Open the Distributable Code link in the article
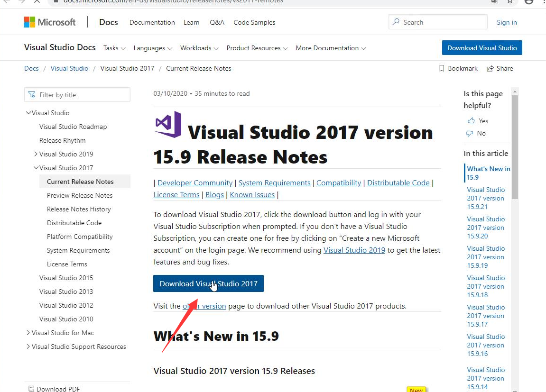The image size is (546, 392). pyautogui.click(x=398, y=183)
